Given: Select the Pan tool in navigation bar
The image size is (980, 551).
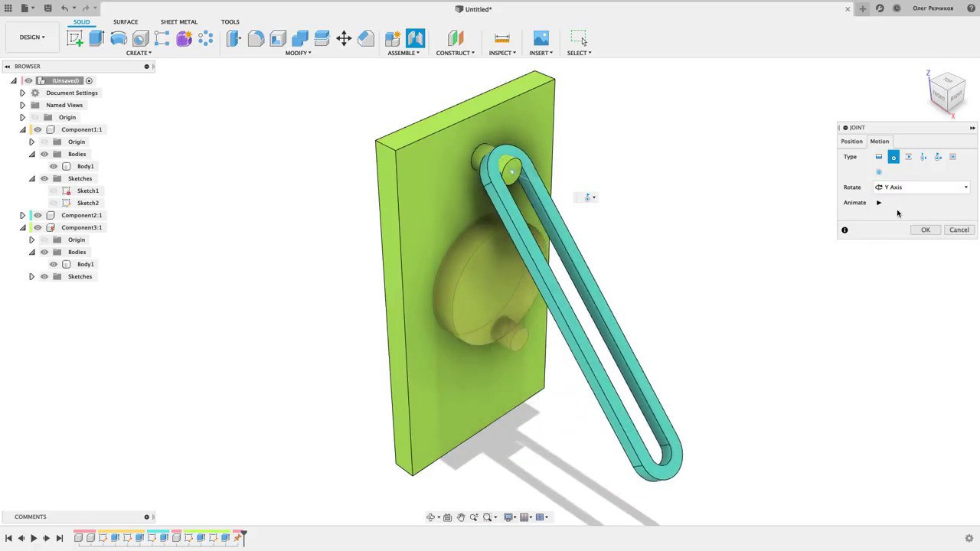Looking at the screenshot, I should (x=461, y=517).
